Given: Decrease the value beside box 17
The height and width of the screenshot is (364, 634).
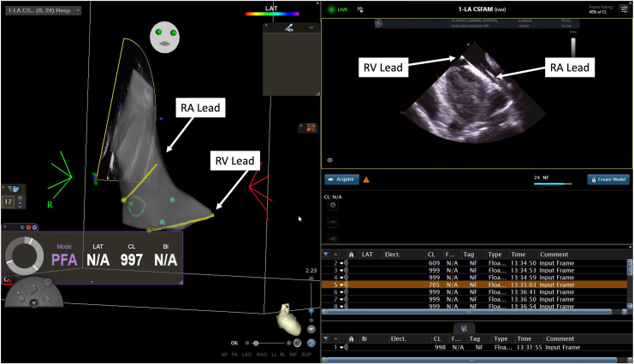Looking at the screenshot, I should pos(21,206).
